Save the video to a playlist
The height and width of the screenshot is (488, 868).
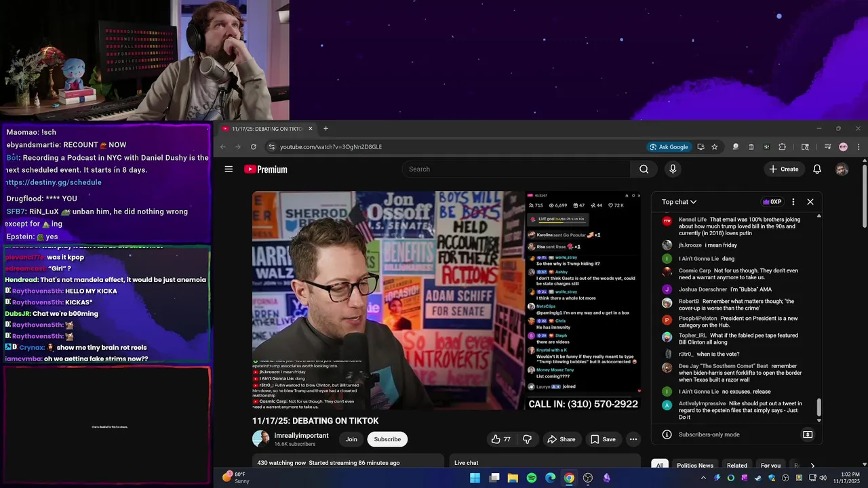tap(603, 439)
